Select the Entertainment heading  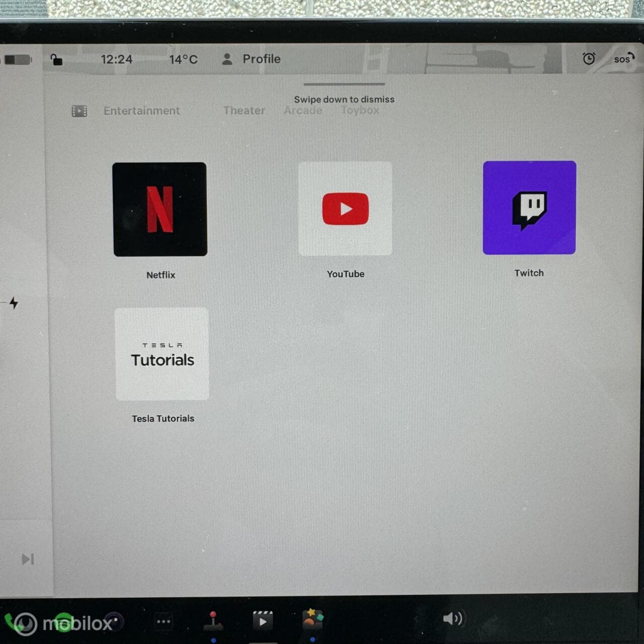[x=141, y=111]
